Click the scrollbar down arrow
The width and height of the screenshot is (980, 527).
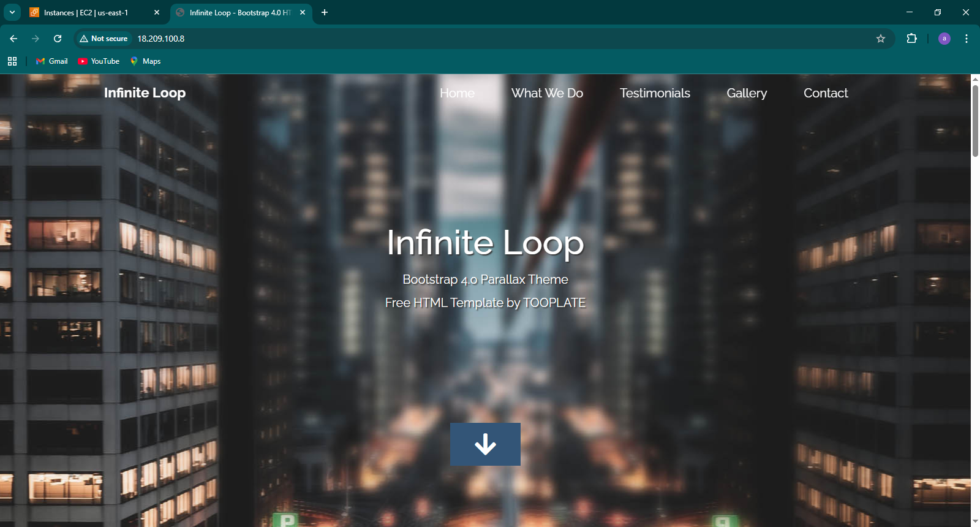point(975,521)
